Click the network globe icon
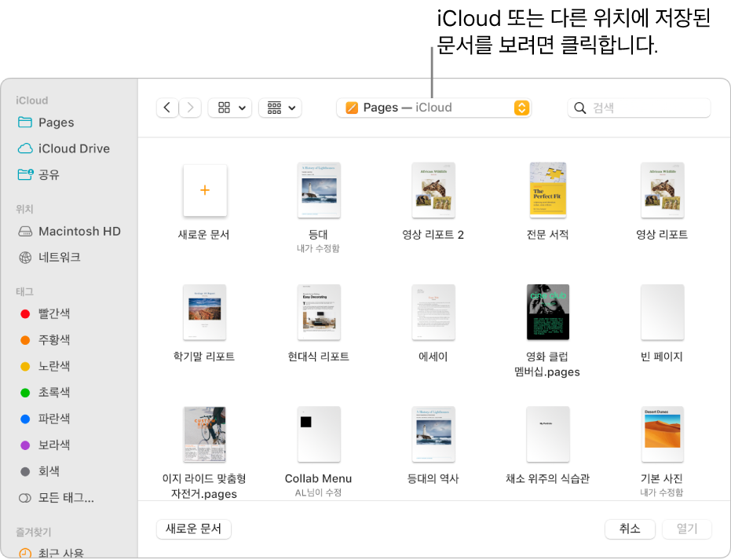The width and height of the screenshot is (731, 560). coord(25,258)
